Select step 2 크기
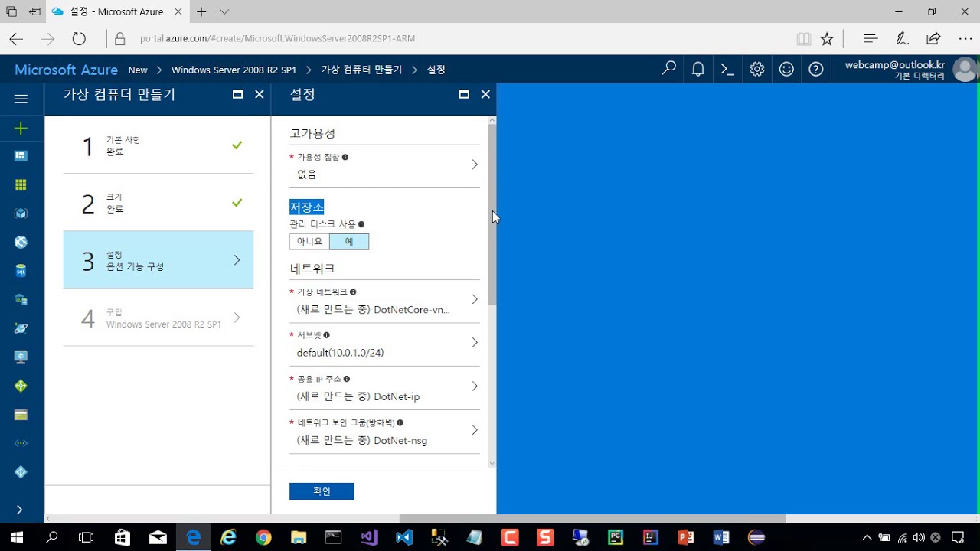The width and height of the screenshot is (980, 551). [158, 203]
